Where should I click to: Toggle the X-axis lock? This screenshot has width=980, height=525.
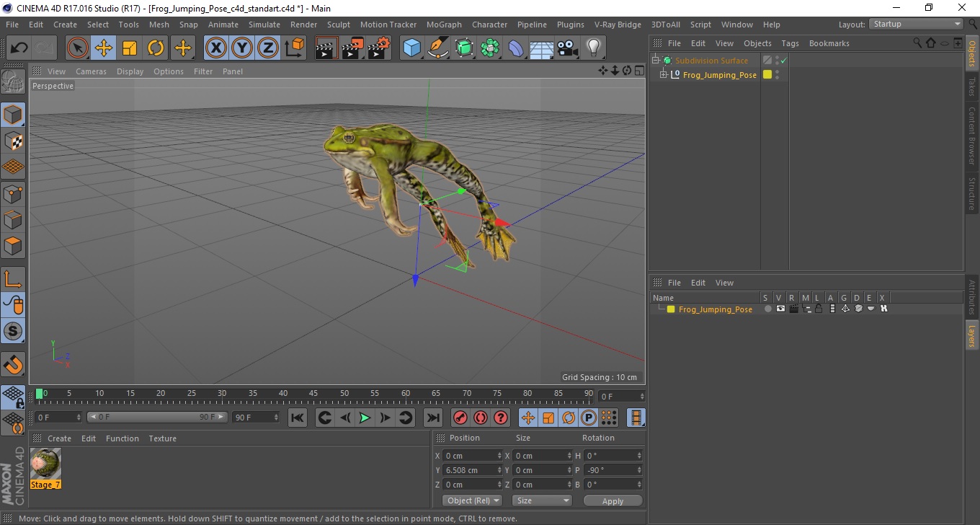[216, 48]
